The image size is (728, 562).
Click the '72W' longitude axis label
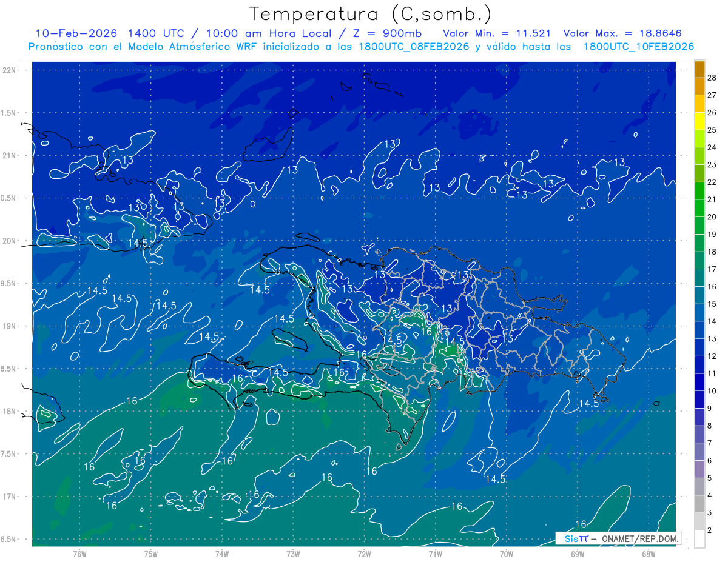point(364,554)
